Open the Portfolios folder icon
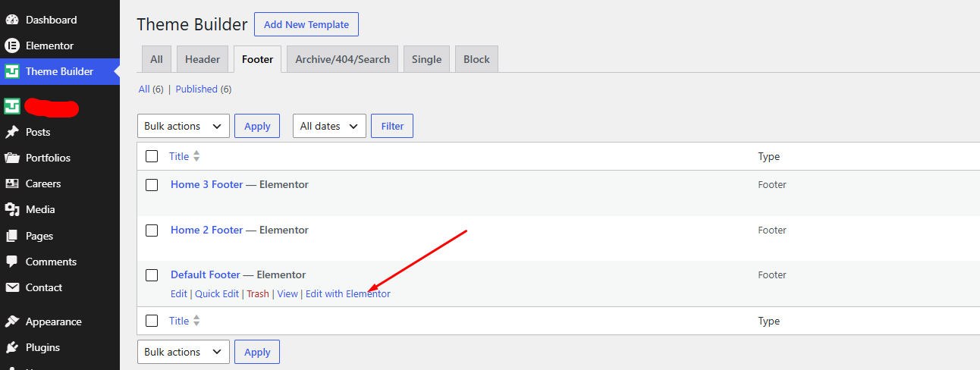 point(11,158)
